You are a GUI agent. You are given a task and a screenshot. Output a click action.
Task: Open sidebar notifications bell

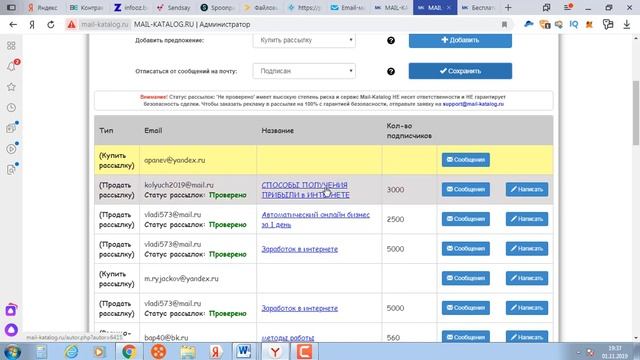coord(11,66)
